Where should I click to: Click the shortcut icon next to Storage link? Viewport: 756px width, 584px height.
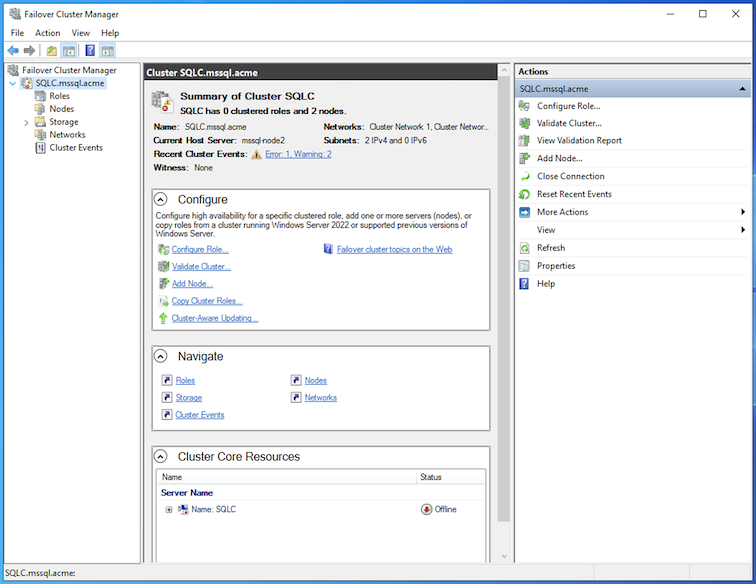(167, 397)
